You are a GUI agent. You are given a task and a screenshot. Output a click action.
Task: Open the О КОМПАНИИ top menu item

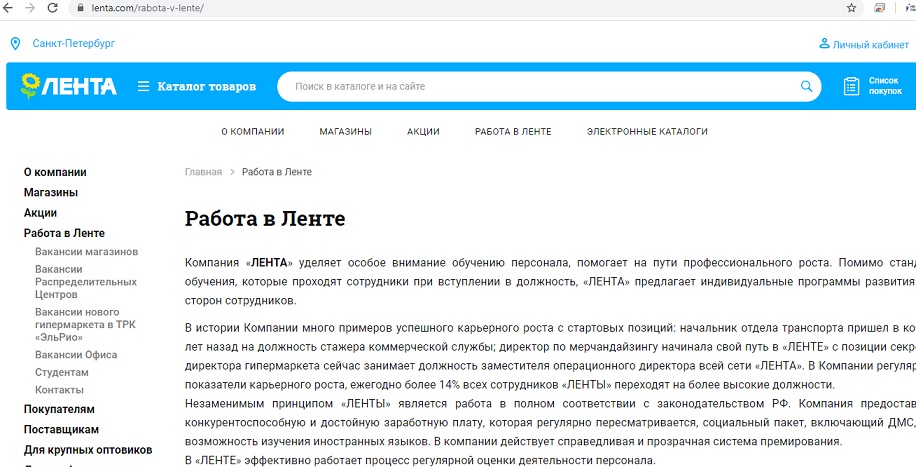coord(252,132)
